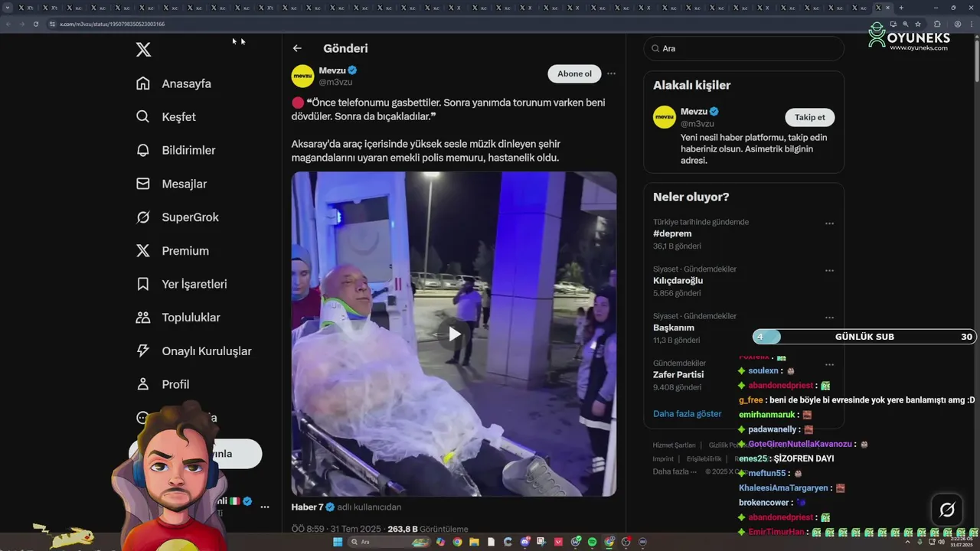Play the ambulance video
This screenshot has height=551, width=980.
pos(454,334)
